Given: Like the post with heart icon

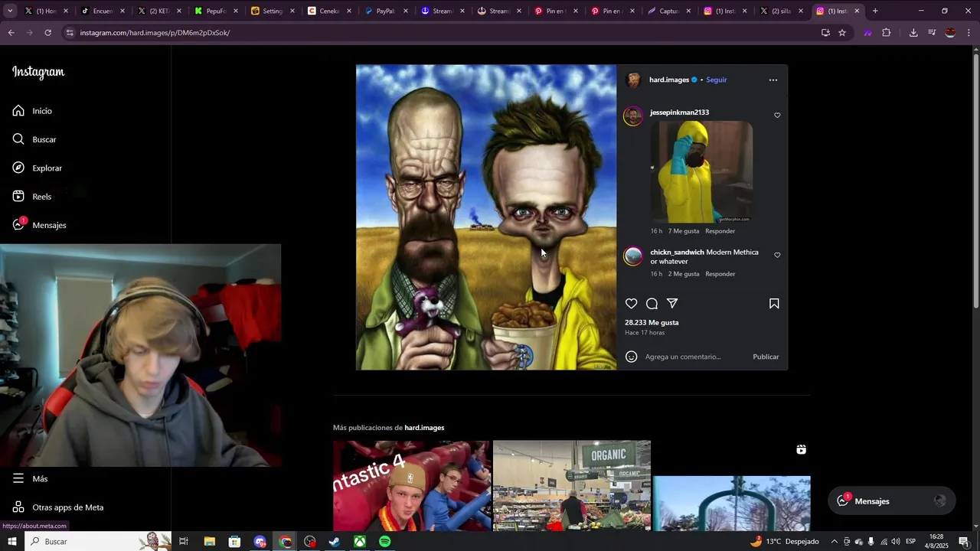Looking at the screenshot, I should 631,304.
